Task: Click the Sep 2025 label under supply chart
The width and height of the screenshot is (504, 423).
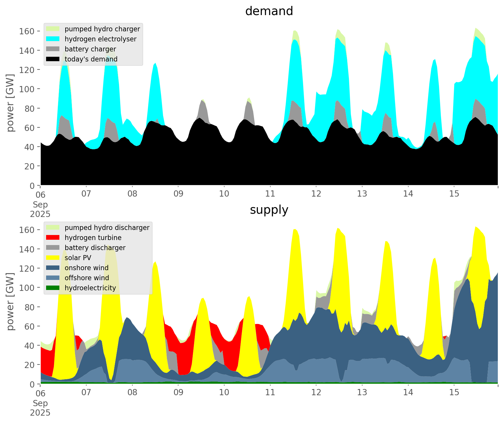Action: point(40,408)
